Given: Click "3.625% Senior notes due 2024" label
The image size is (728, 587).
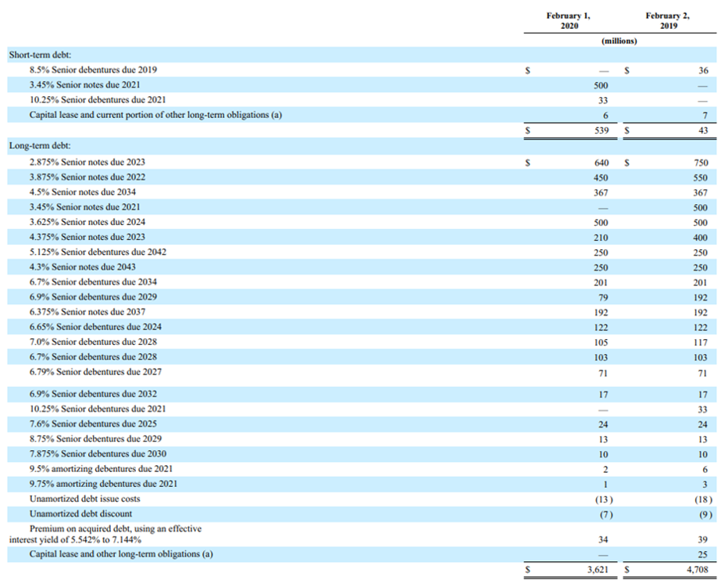Looking at the screenshot, I should pyautogui.click(x=87, y=222).
